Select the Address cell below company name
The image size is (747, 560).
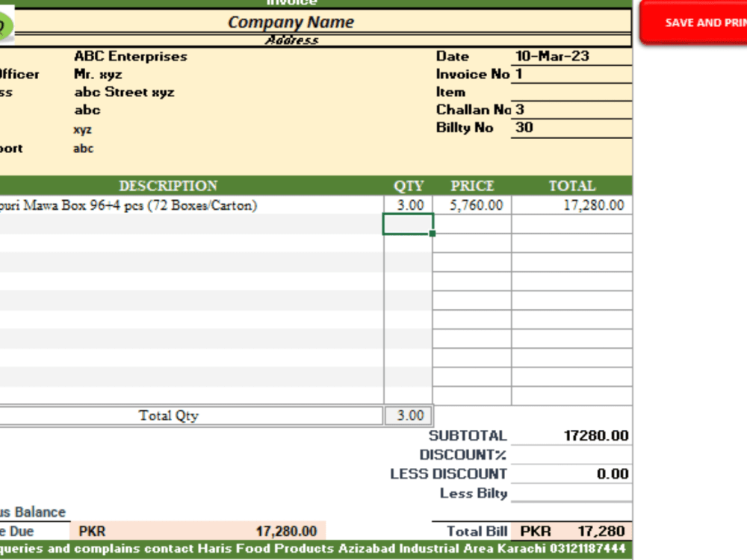tap(291, 40)
